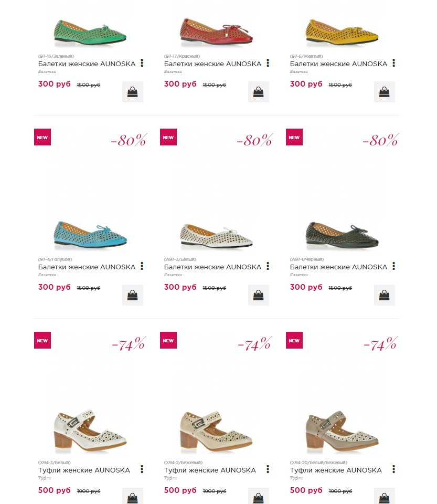Click NEW badge on blue ballet flats card
437x504 pixels.
pyautogui.click(x=42, y=137)
